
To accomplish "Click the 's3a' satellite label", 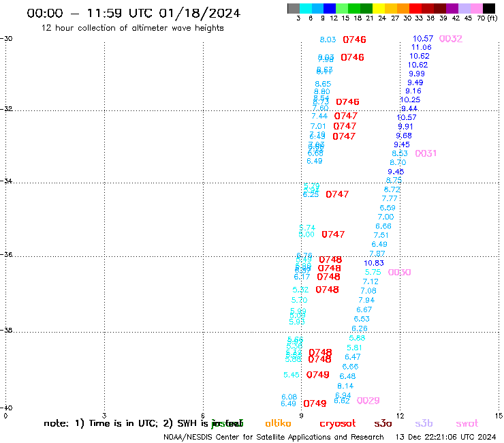I will [383, 423].
